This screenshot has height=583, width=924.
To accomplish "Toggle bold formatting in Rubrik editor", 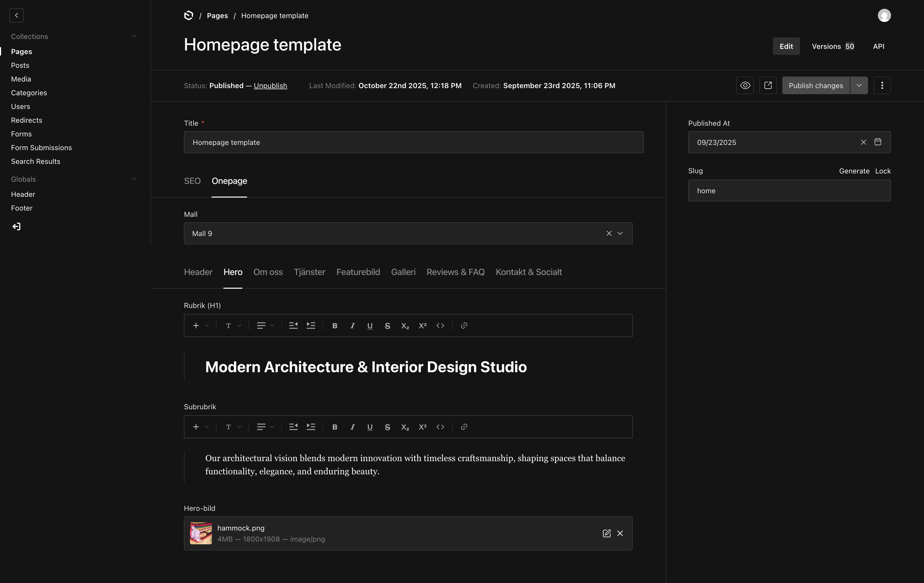I will (x=335, y=326).
